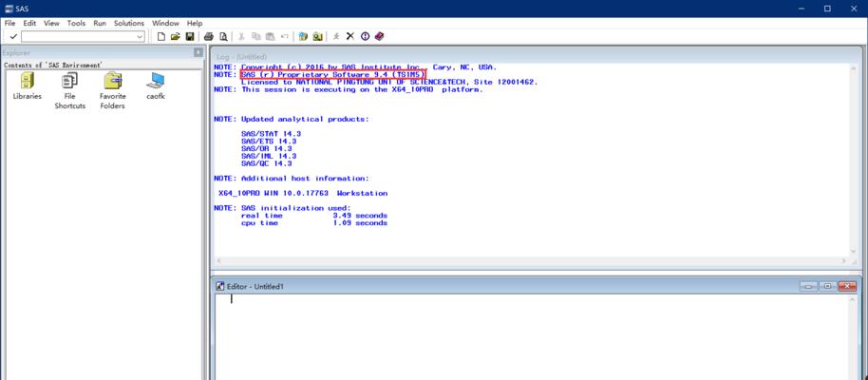868x380 pixels.
Task: Click Log horizontal scrollbar right arrow
Action: tap(844, 260)
